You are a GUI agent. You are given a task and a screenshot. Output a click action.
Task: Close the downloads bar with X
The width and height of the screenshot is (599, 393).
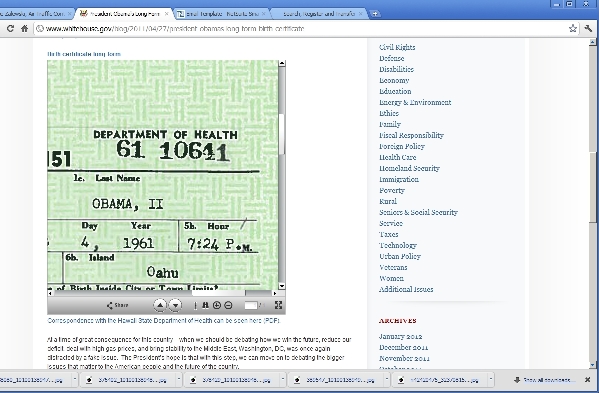pyautogui.click(x=588, y=380)
